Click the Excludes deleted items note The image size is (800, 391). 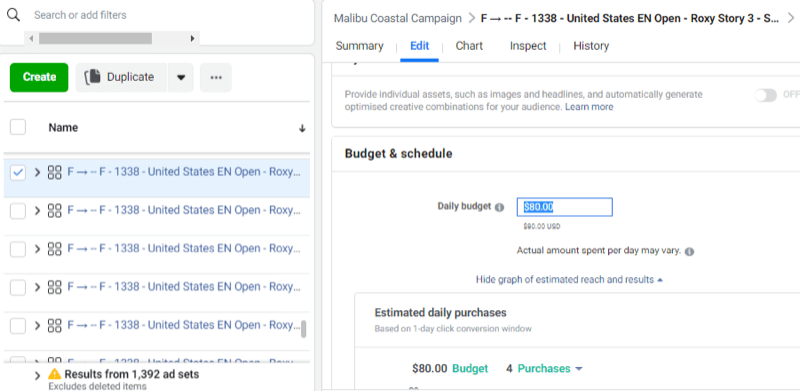tap(97, 386)
